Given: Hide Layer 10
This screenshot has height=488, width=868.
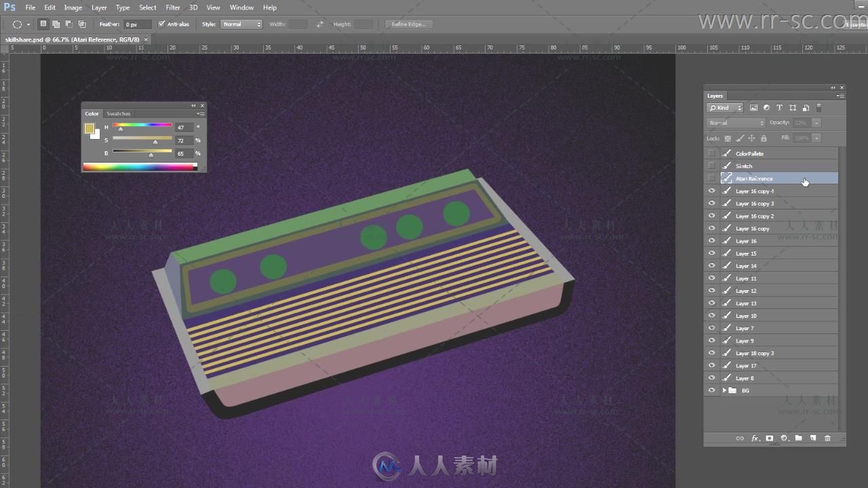Looking at the screenshot, I should coord(711,315).
